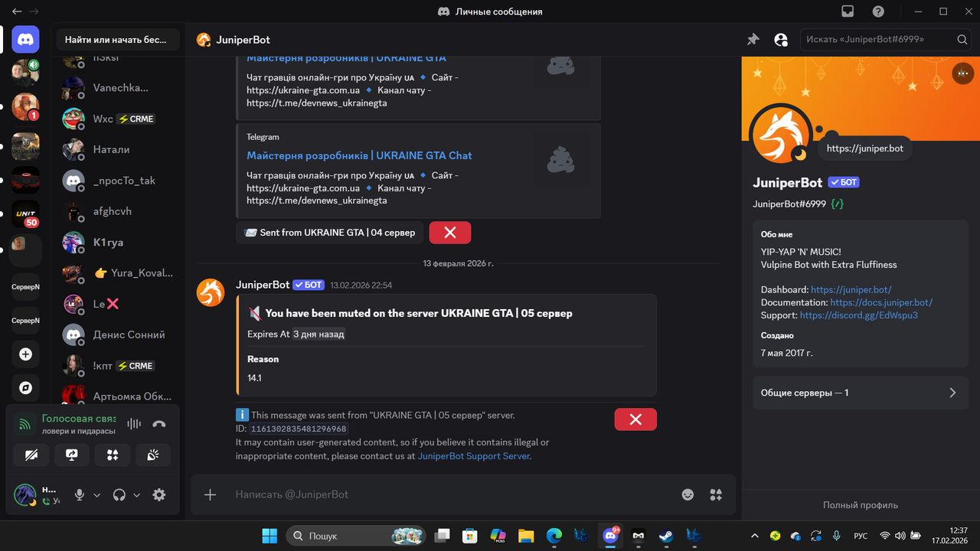Open Dashboard link https://juniper.bot/
Image resolution: width=980 pixels, height=551 pixels.
point(851,290)
